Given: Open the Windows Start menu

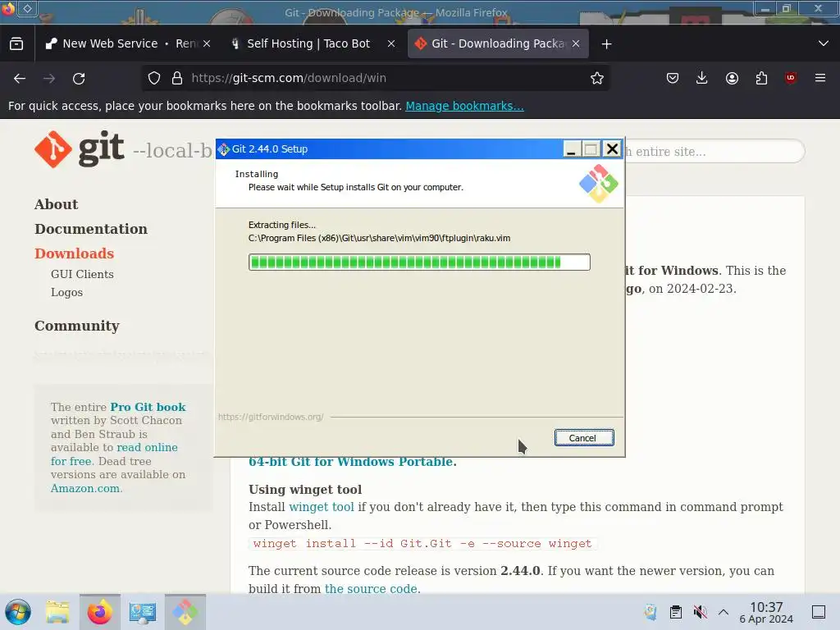Looking at the screenshot, I should 18,612.
